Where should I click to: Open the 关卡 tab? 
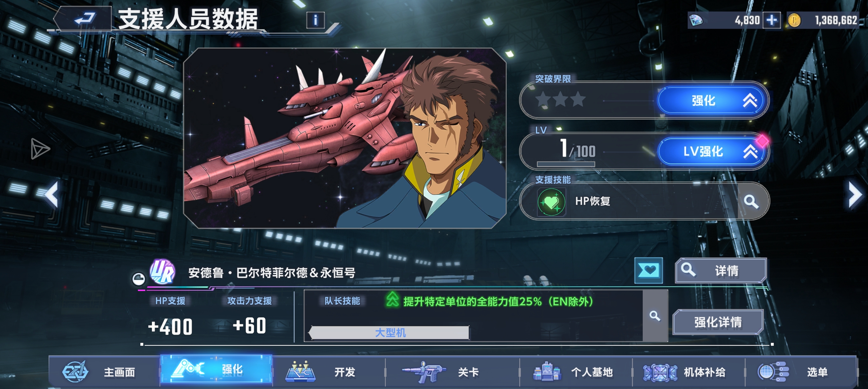click(x=452, y=372)
